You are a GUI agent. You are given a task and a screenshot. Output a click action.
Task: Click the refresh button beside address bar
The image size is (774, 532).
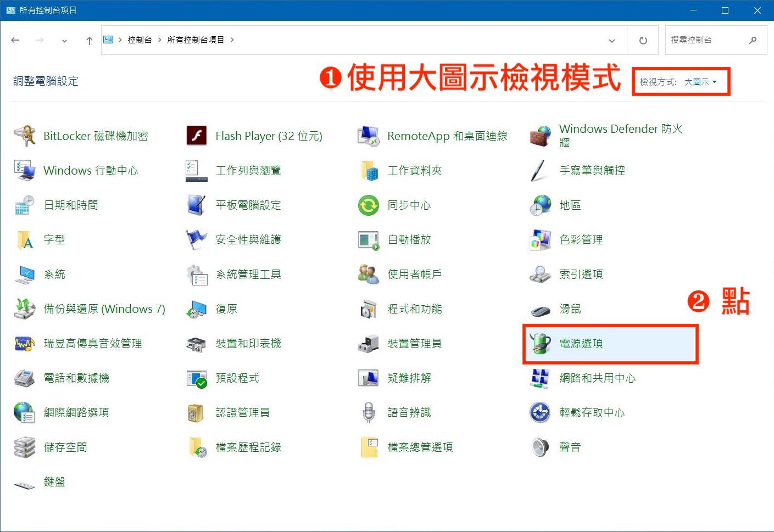(x=643, y=41)
